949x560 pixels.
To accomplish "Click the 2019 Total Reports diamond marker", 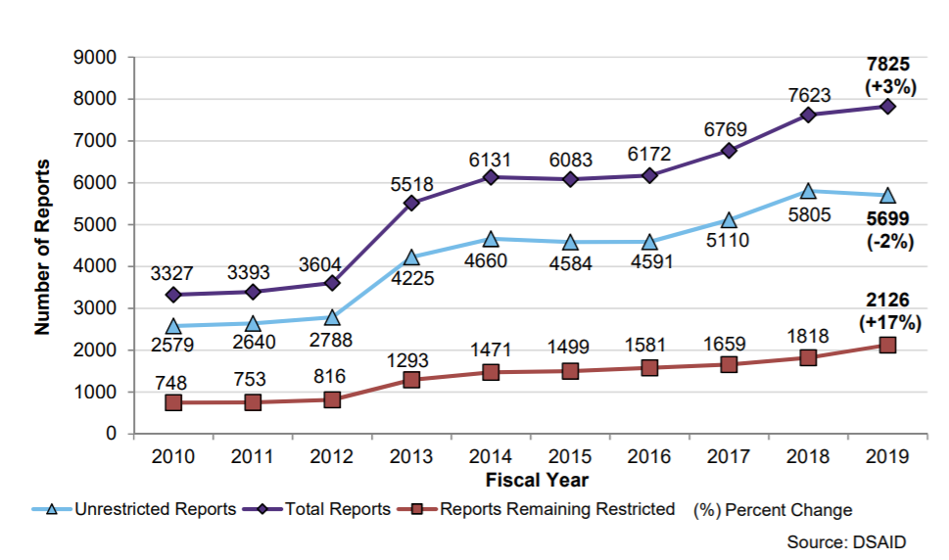I will point(887,107).
